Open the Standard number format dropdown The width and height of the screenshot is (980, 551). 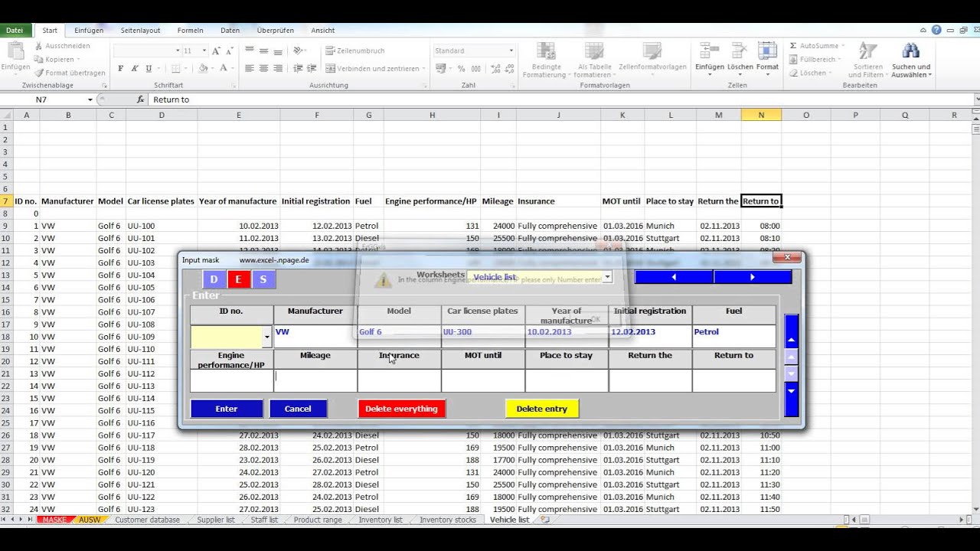[511, 51]
